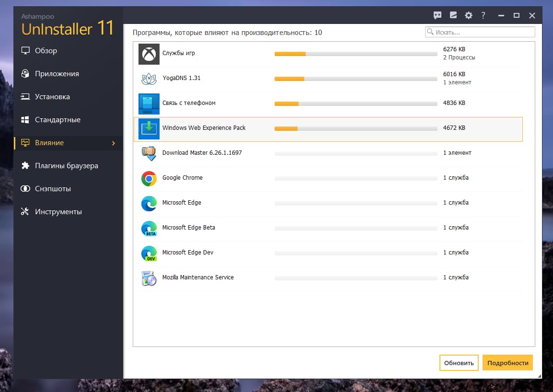553x392 pixels.
Task: Expand the Влияние section chevron arrow
Action: pos(114,143)
